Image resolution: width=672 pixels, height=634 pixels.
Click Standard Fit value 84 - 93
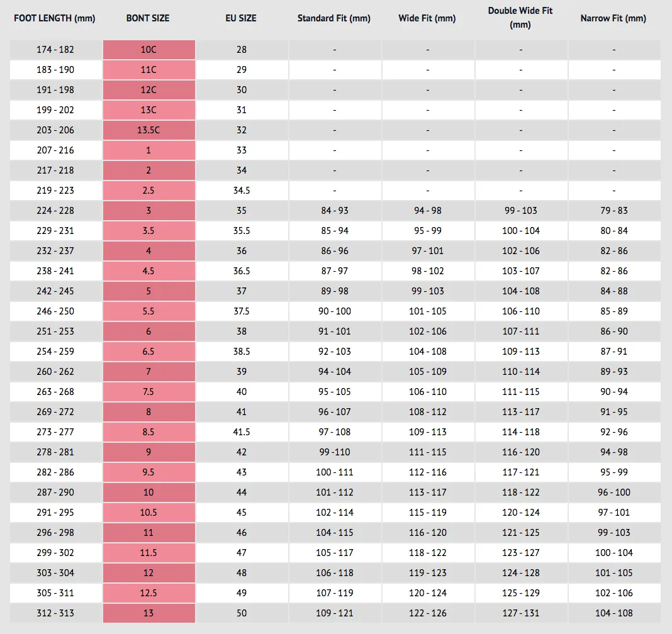(335, 211)
